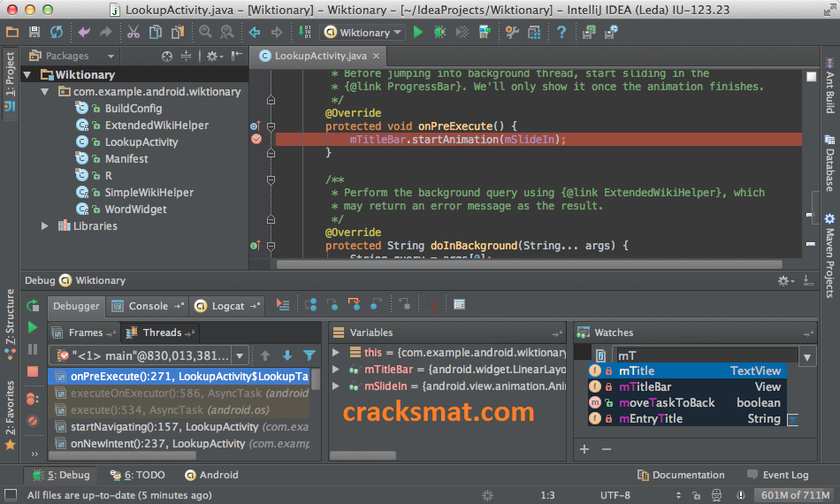Open the Event Log
The image size is (840, 504).
[x=778, y=475]
